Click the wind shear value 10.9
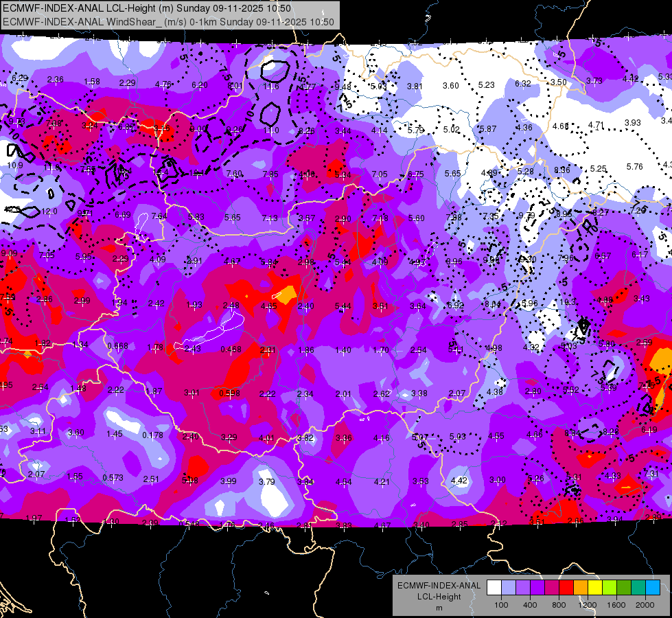The height and width of the screenshot is (618, 672). click(14, 165)
